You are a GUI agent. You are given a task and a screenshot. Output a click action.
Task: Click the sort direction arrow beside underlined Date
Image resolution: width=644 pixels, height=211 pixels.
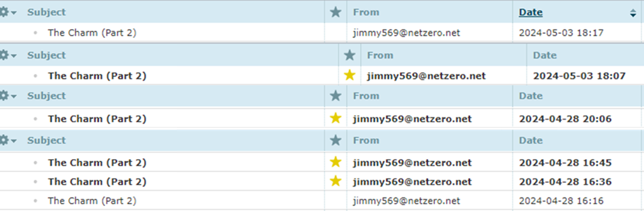pos(633,13)
